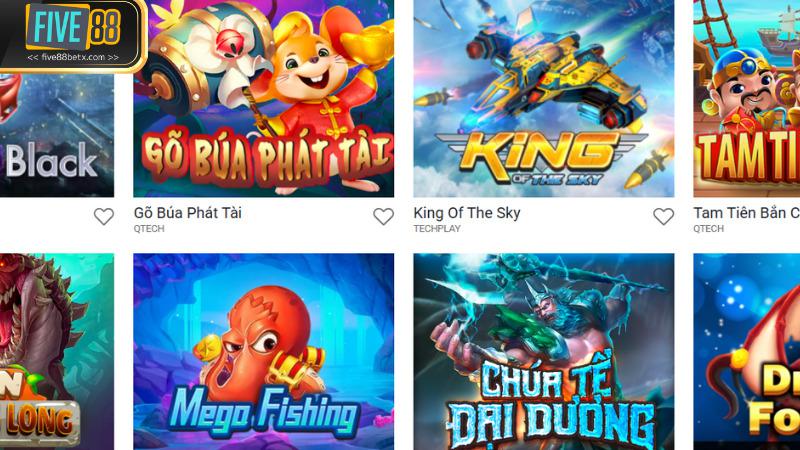The image size is (800, 450).
Task: Click the five88betx.com address in the logo
Action: (x=73, y=57)
